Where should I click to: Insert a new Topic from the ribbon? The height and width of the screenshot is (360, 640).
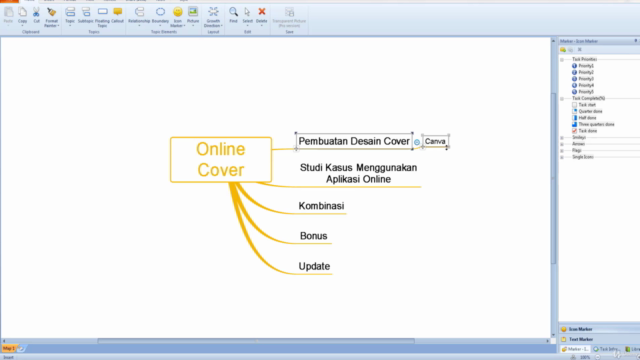(70, 12)
